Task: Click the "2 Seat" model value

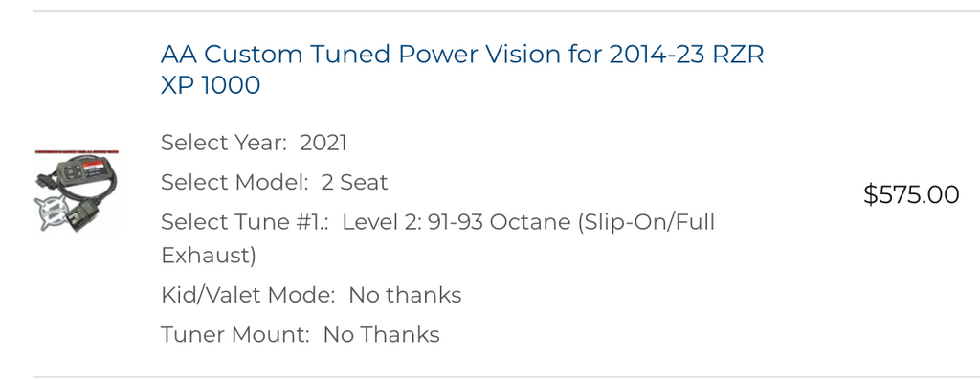Action: coord(354,182)
